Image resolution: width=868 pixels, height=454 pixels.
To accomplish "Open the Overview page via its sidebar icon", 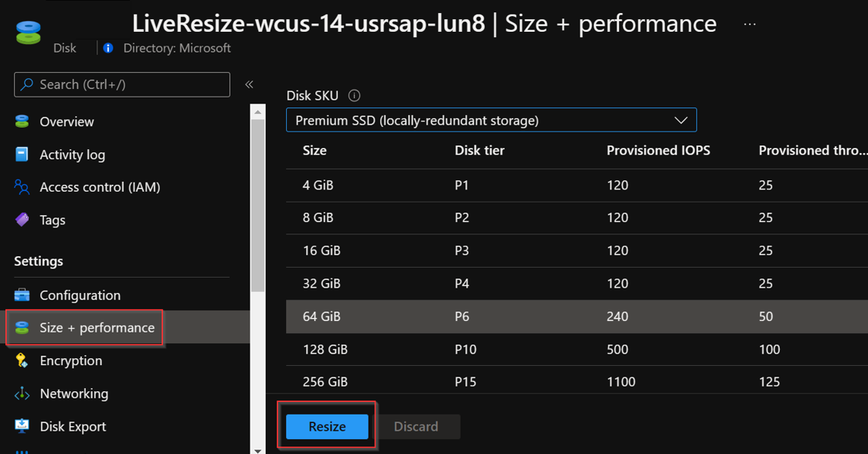I will [x=22, y=121].
